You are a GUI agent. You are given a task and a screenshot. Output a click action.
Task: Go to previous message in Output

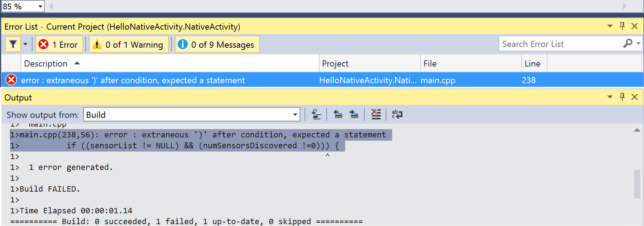click(x=338, y=115)
